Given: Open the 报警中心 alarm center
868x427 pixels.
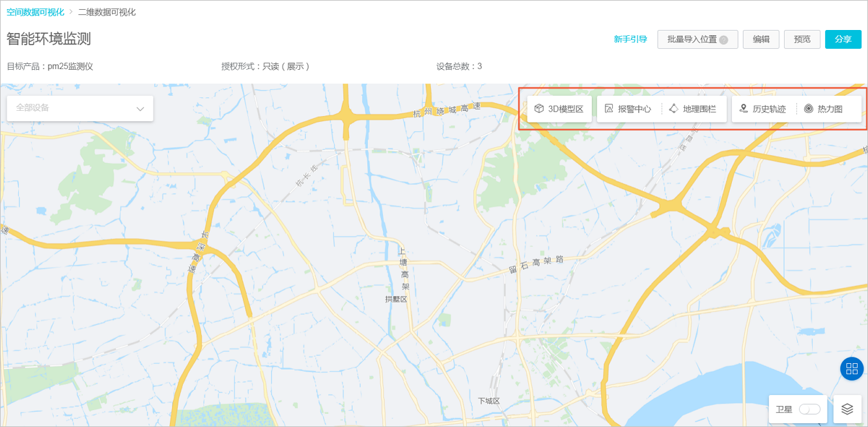Looking at the screenshot, I should coord(628,109).
